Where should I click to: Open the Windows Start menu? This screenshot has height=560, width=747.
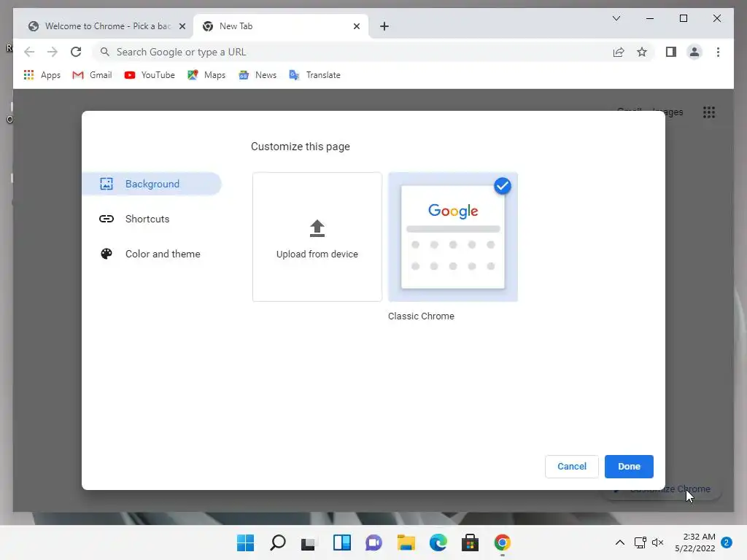click(x=245, y=542)
